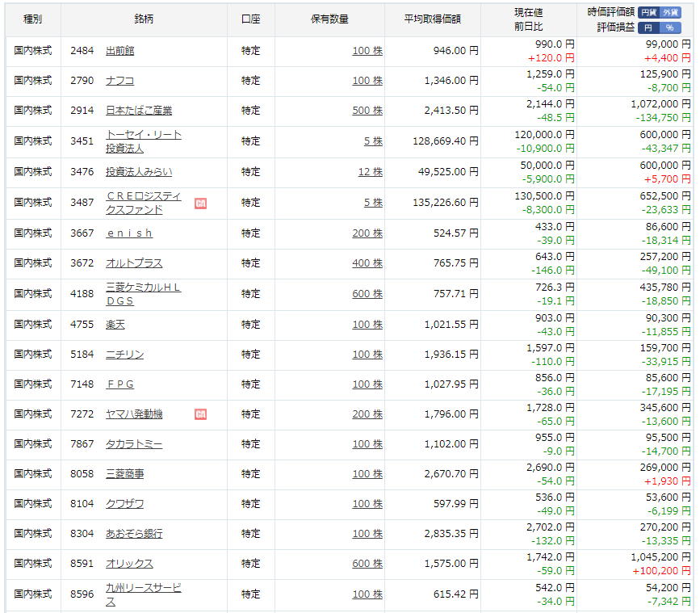The height and width of the screenshot is (613, 700).
Task: Click the 100株 quantity for 出前館
Action: (x=367, y=51)
